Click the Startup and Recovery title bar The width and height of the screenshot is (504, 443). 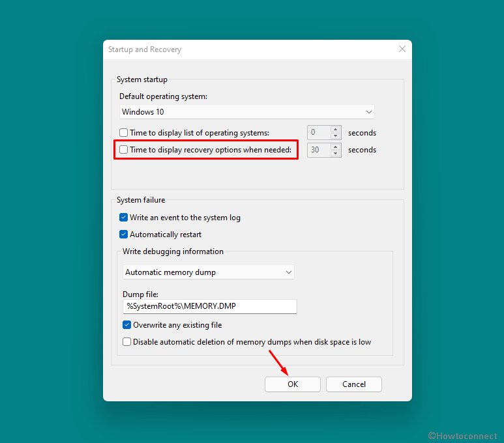click(248, 50)
